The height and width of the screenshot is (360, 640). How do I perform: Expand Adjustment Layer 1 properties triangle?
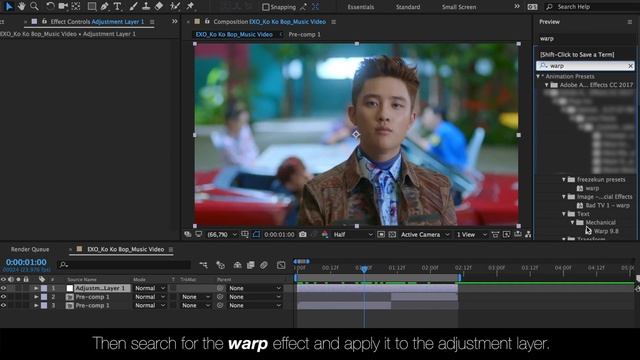pos(36,288)
